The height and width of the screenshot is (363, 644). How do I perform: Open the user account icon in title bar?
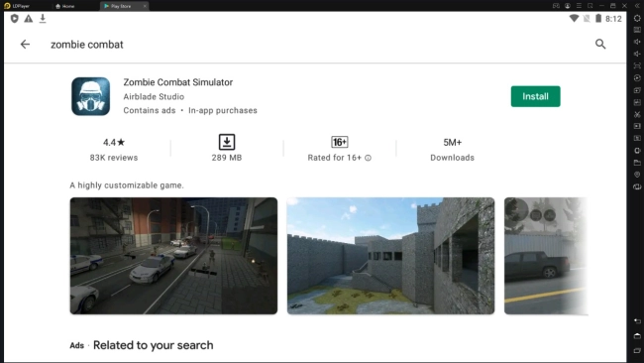pyautogui.click(x=567, y=6)
